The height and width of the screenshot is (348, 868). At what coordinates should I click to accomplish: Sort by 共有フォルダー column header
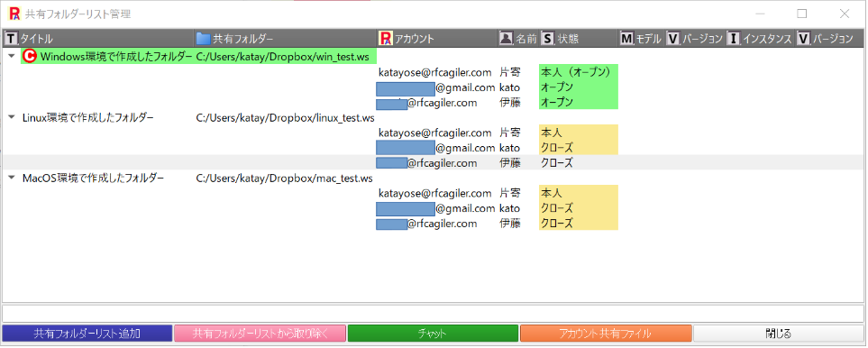click(285, 39)
